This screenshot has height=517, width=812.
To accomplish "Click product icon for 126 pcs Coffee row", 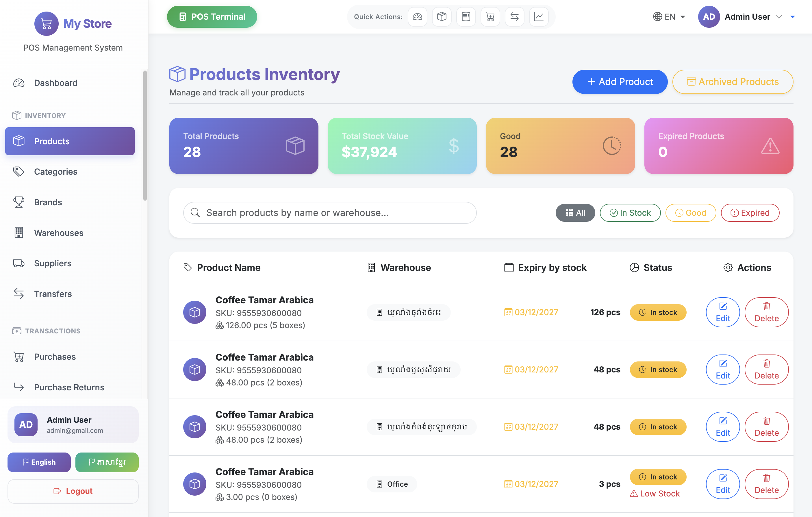I will (x=194, y=312).
